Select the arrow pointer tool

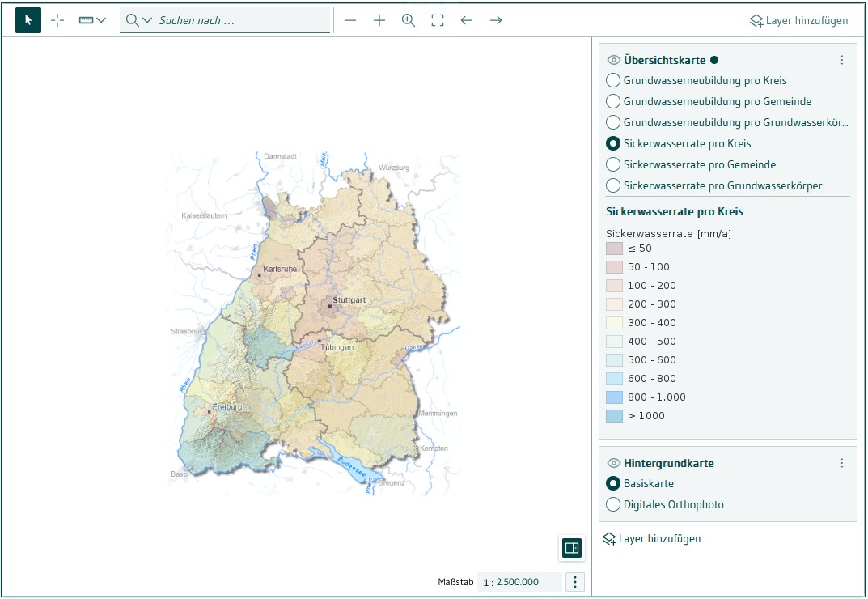(x=28, y=20)
